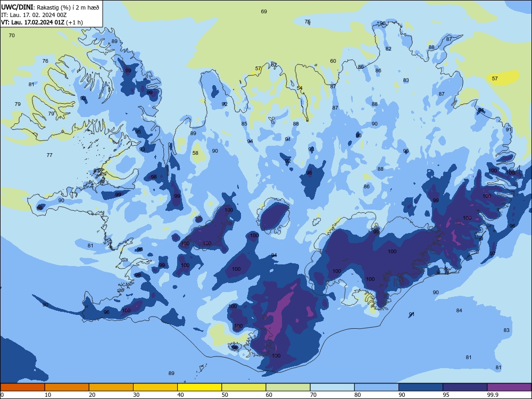Select the 20–30 legend color block
This screenshot has width=532, height=399.
[111, 387]
